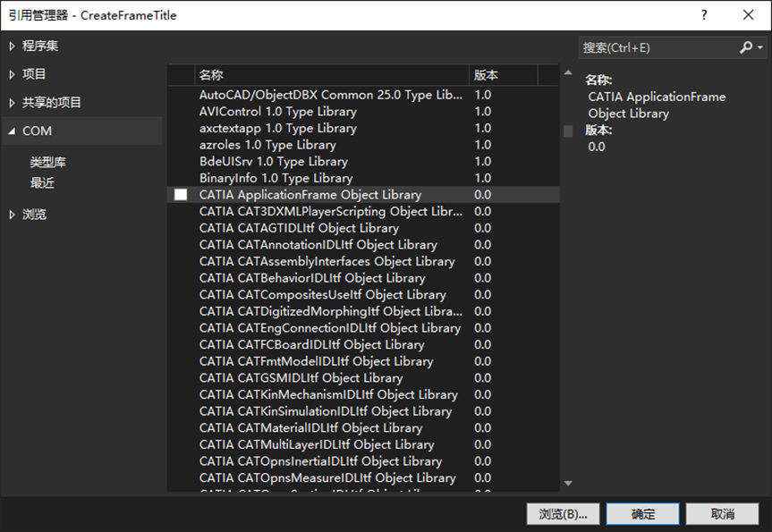Select CATIA CATOpnsInertiaIDLItf Object Library row
Image resolution: width=772 pixels, height=532 pixels.
363,461
